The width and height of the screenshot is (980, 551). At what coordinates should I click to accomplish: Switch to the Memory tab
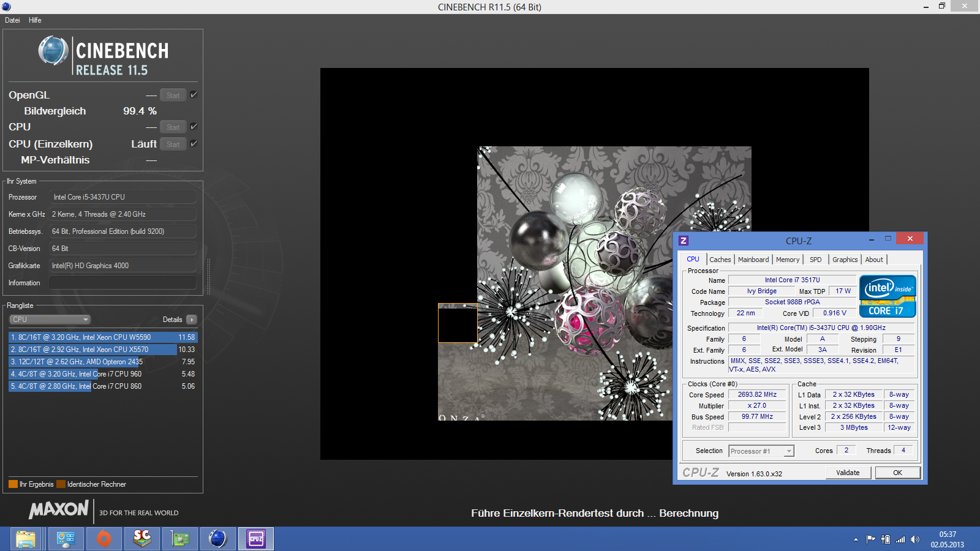[x=788, y=260]
